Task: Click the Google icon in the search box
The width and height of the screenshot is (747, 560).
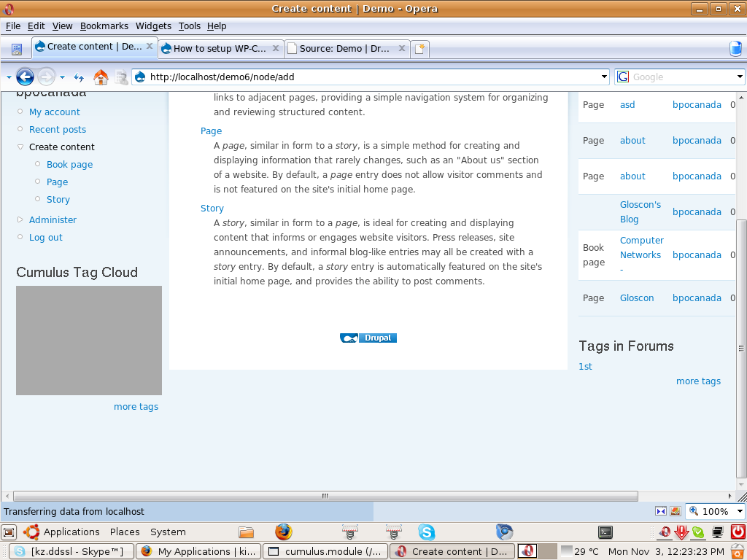Action: coord(622,76)
